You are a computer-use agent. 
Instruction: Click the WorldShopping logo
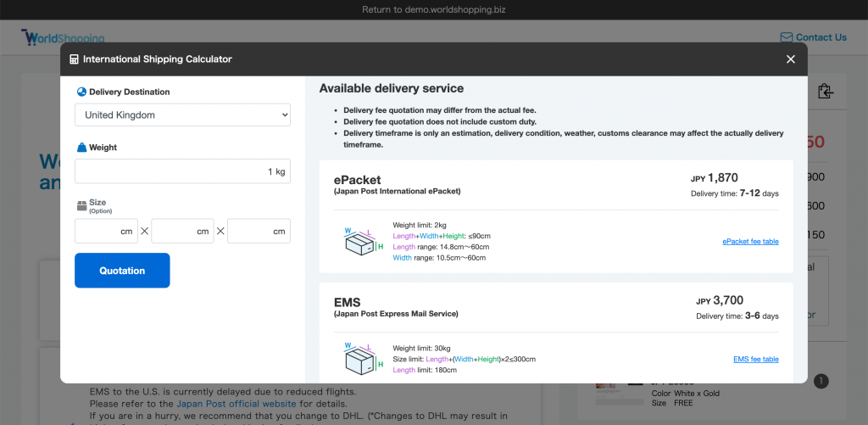pos(63,36)
